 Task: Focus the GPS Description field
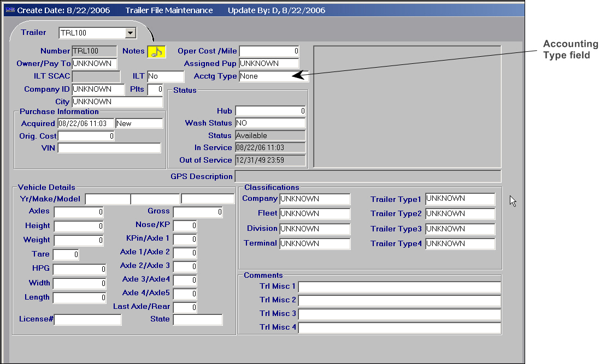pyautogui.click(x=368, y=176)
